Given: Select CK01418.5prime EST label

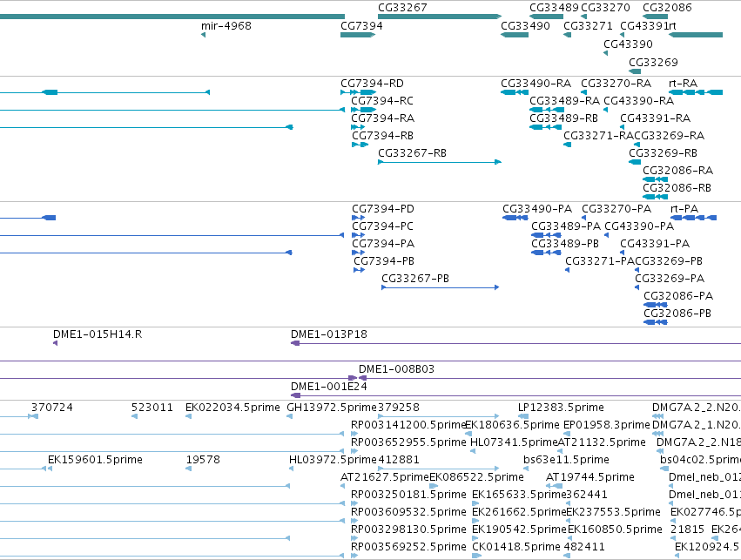Looking at the screenshot, I should [x=516, y=547].
